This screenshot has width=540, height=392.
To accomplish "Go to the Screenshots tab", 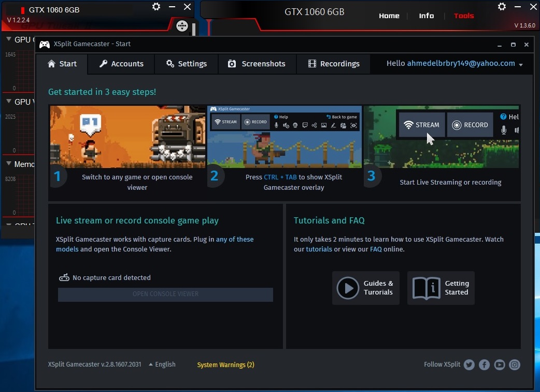I will coord(257,64).
